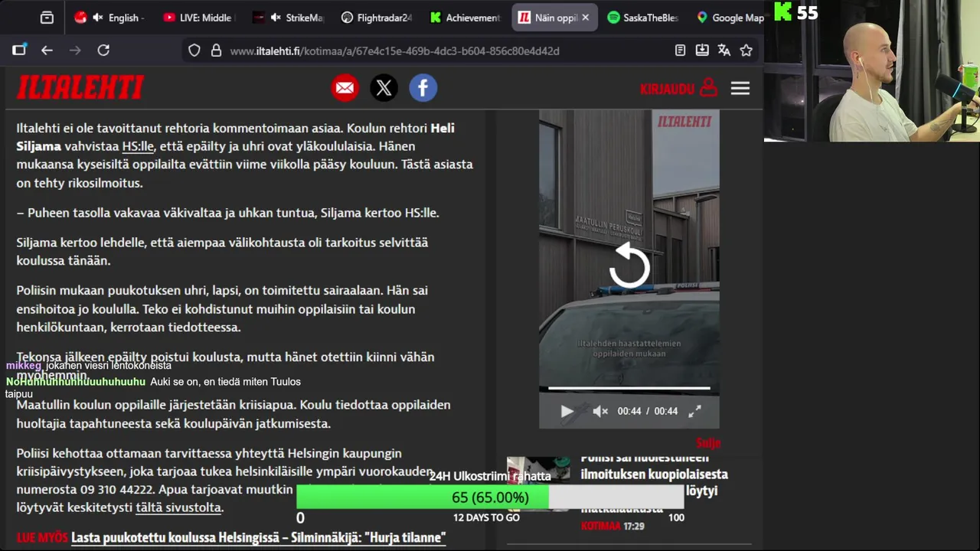Viewport: 980px width, 551px height.
Task: Click the save to Pocket download icon
Action: (x=702, y=51)
